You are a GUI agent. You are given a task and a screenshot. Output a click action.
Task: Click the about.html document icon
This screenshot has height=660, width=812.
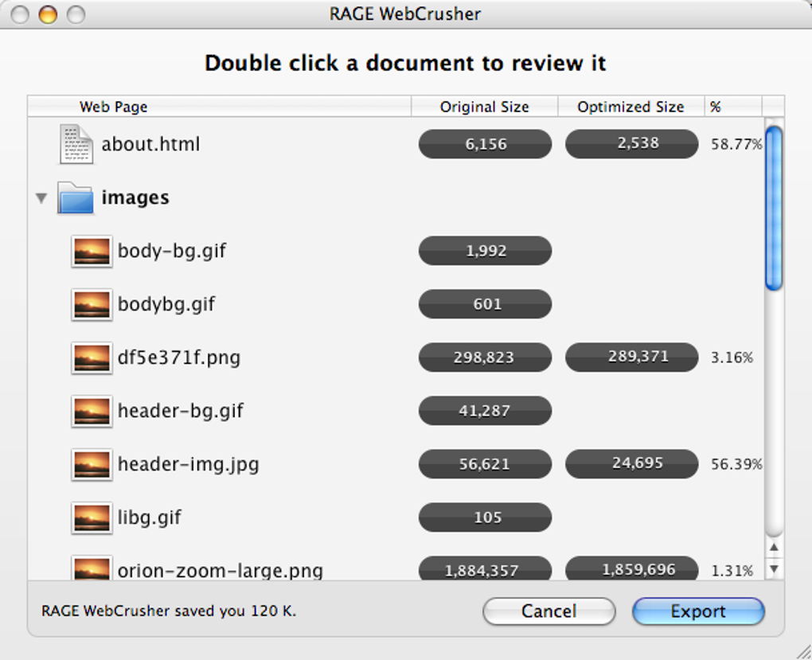click(x=76, y=144)
